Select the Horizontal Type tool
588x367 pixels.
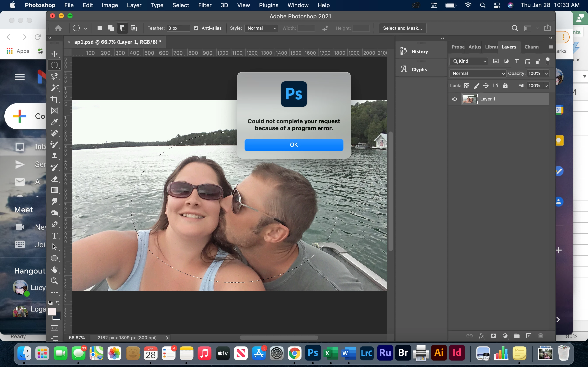pyautogui.click(x=54, y=235)
